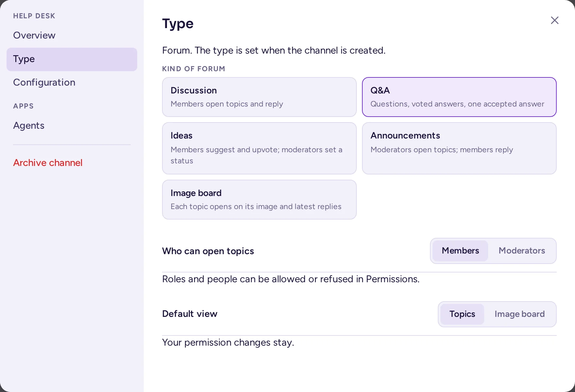
Task: Switch default view to Image board
Action: [x=519, y=314]
